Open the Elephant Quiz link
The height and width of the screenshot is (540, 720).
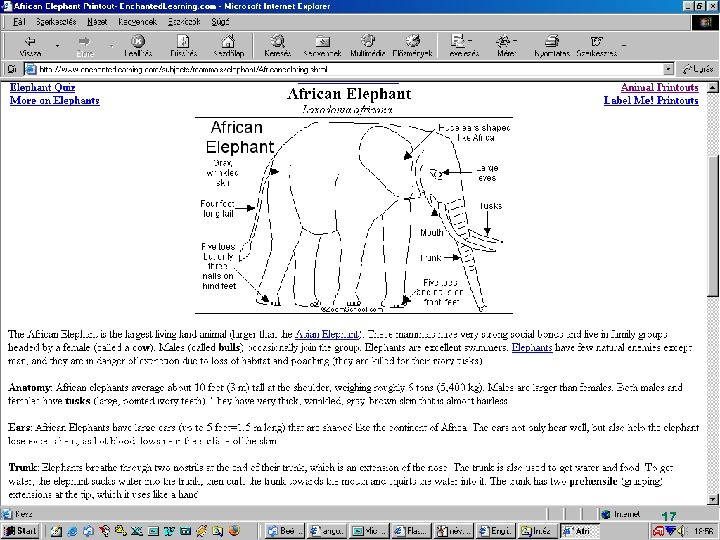point(42,87)
